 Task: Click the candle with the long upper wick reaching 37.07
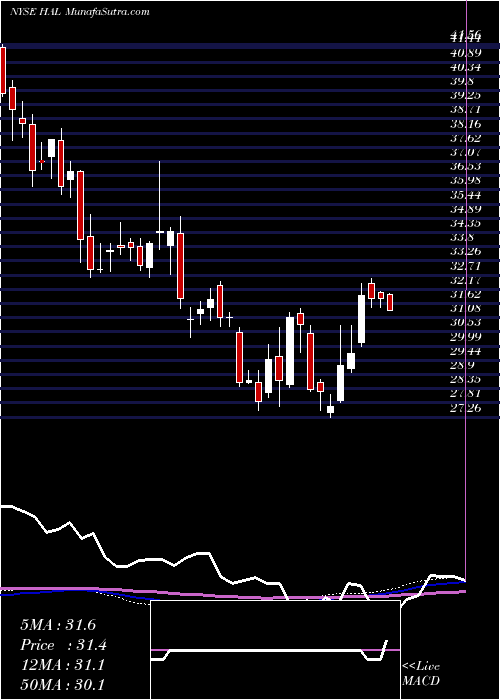pos(160,205)
